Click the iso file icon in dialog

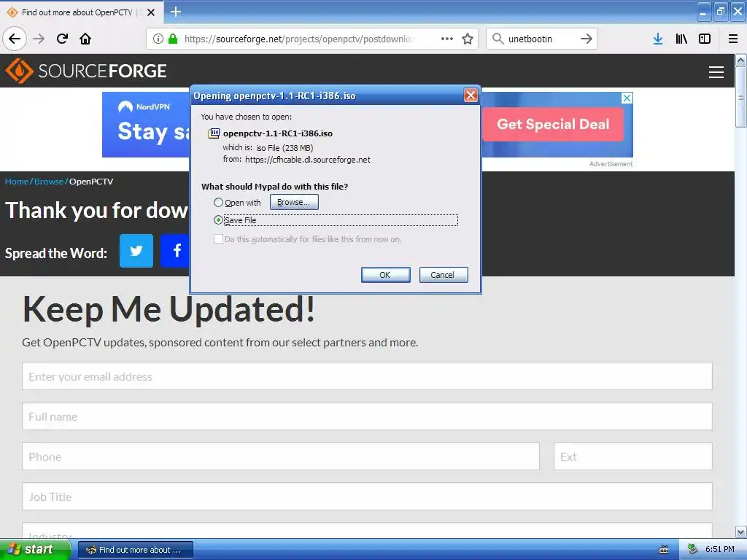(x=214, y=133)
